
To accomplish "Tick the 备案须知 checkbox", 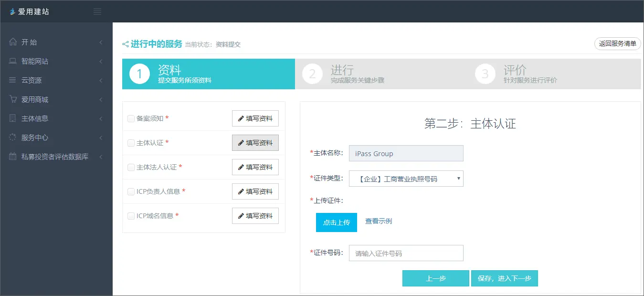I will tap(131, 118).
